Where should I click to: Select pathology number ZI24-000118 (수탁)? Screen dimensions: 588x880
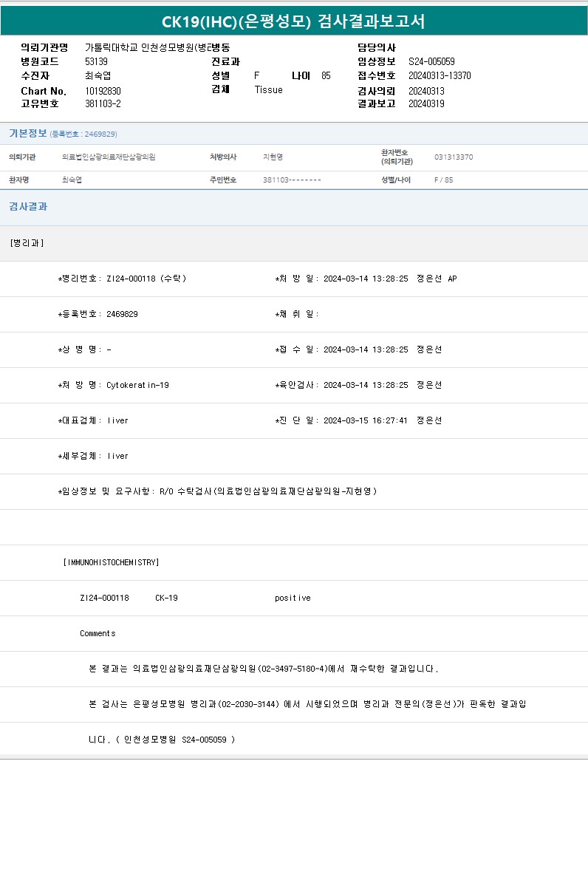146,279
